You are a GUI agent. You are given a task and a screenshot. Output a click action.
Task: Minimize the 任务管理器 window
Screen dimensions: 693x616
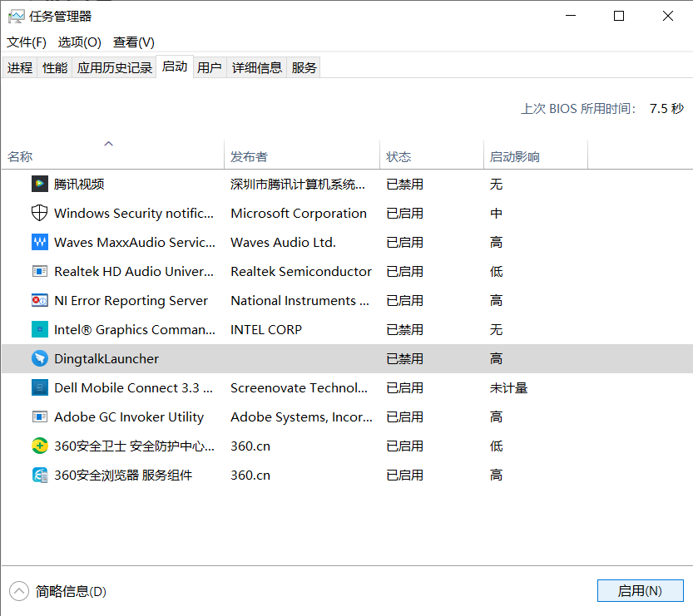[571, 16]
